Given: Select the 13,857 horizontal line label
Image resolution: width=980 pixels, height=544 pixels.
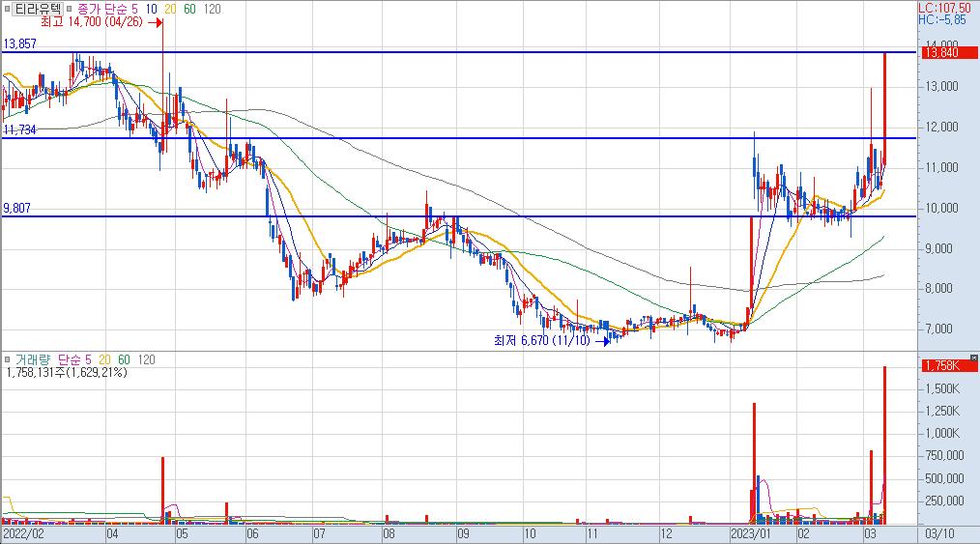Looking at the screenshot, I should 20,43.
